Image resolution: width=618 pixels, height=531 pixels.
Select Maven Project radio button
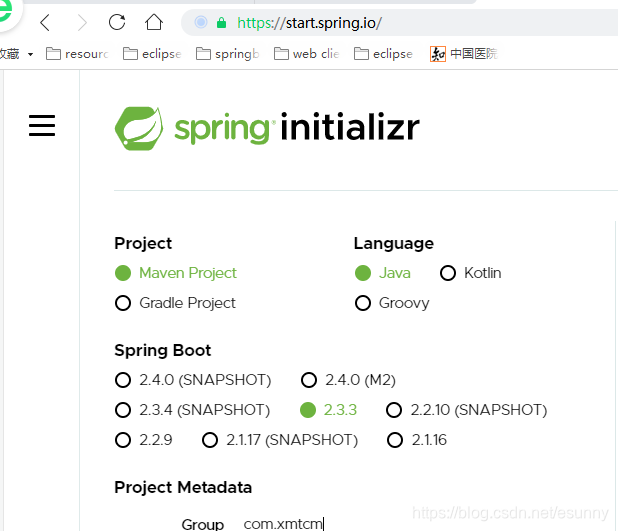pos(123,273)
